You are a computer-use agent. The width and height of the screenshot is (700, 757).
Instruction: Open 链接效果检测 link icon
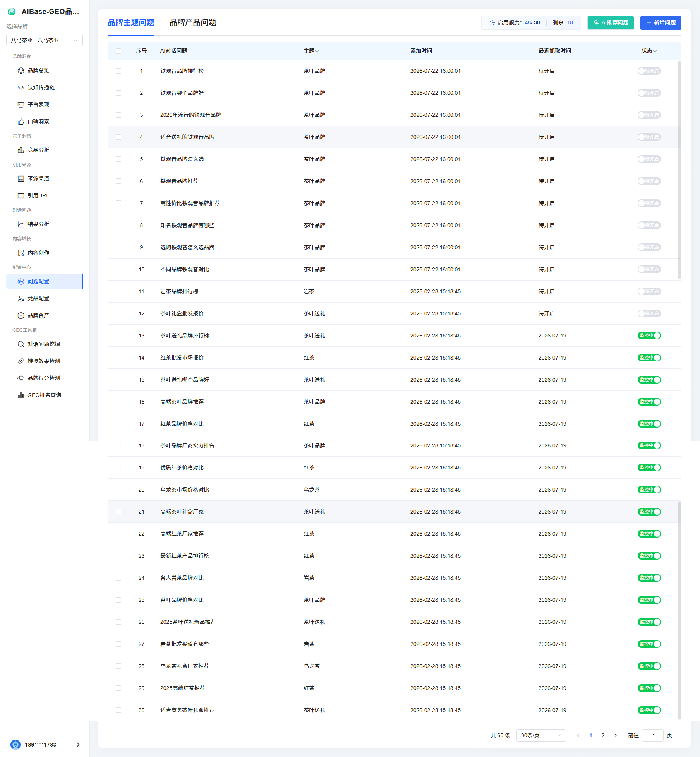21,361
